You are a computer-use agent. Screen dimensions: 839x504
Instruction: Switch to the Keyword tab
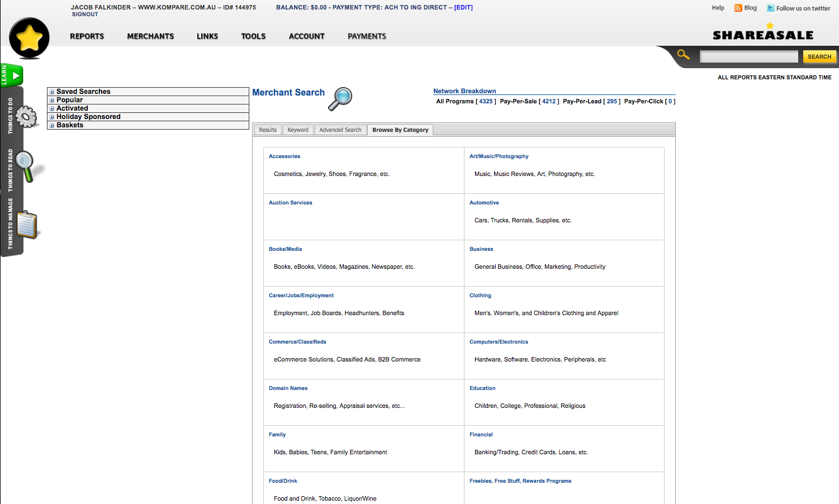pyautogui.click(x=298, y=130)
